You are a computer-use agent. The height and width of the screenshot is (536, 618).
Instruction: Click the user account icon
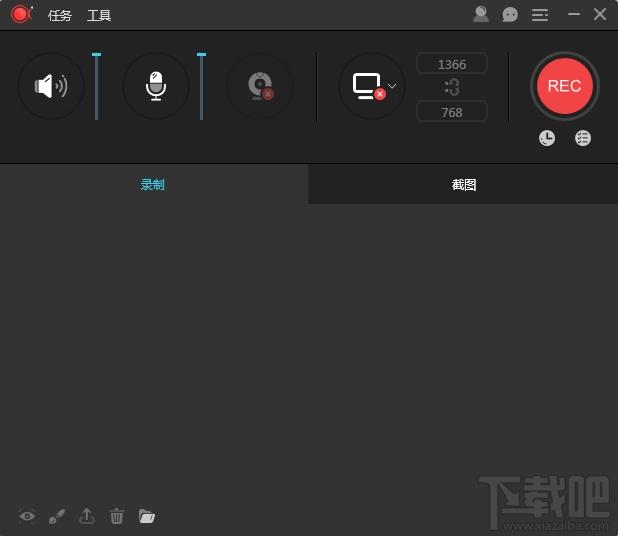pyautogui.click(x=481, y=15)
